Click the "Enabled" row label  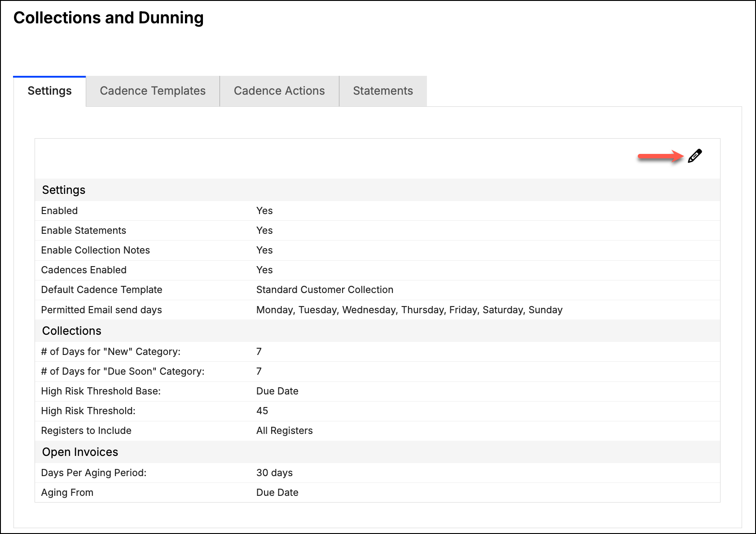click(x=59, y=210)
